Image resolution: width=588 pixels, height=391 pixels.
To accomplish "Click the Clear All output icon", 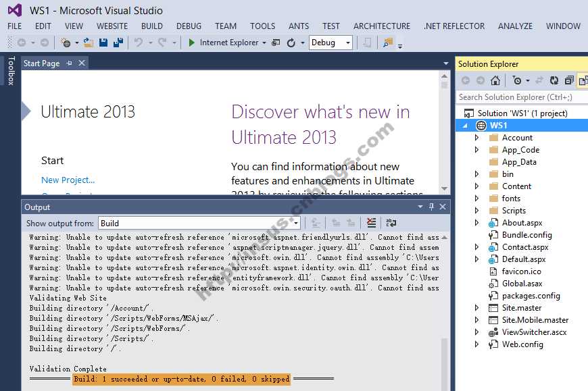I will (371, 223).
